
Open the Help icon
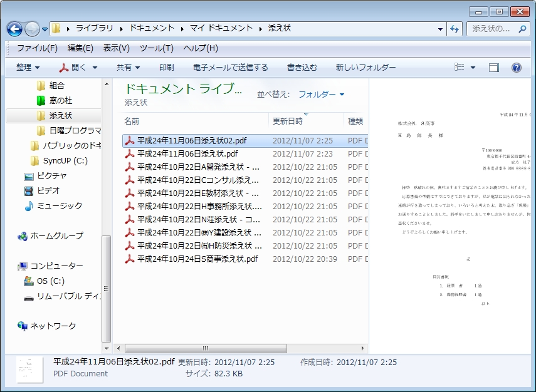pyautogui.click(x=515, y=67)
